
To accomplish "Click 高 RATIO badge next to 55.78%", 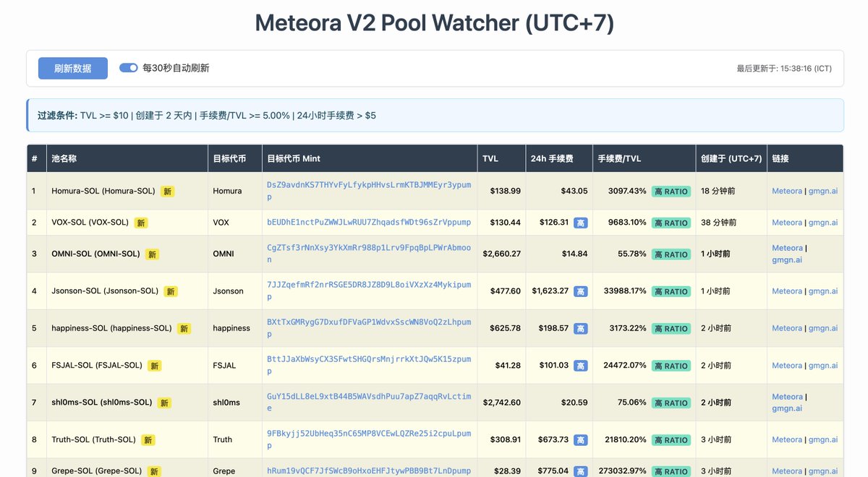I will (x=671, y=254).
